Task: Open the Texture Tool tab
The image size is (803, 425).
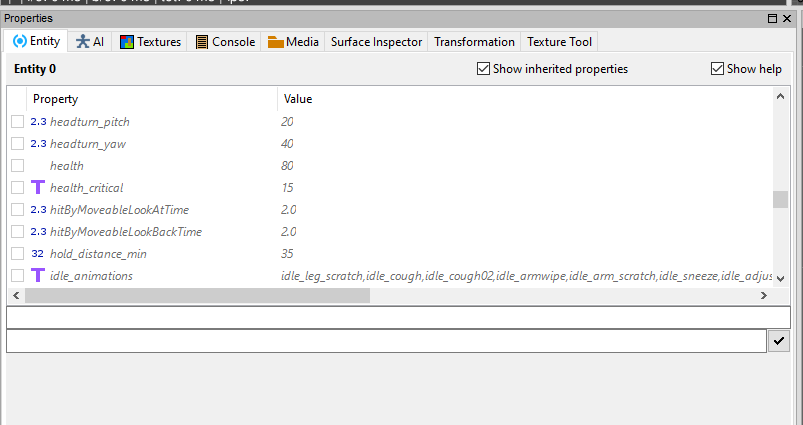Action: [x=560, y=42]
